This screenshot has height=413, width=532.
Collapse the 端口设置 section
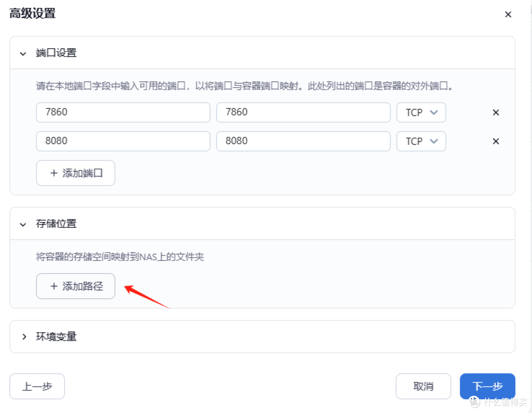[x=23, y=54]
